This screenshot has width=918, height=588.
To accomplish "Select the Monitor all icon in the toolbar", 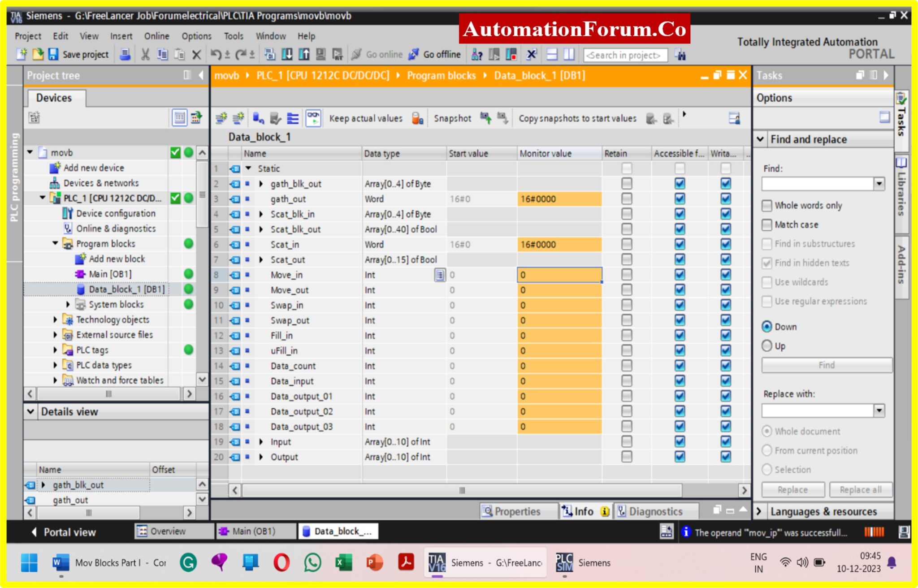I will point(314,118).
